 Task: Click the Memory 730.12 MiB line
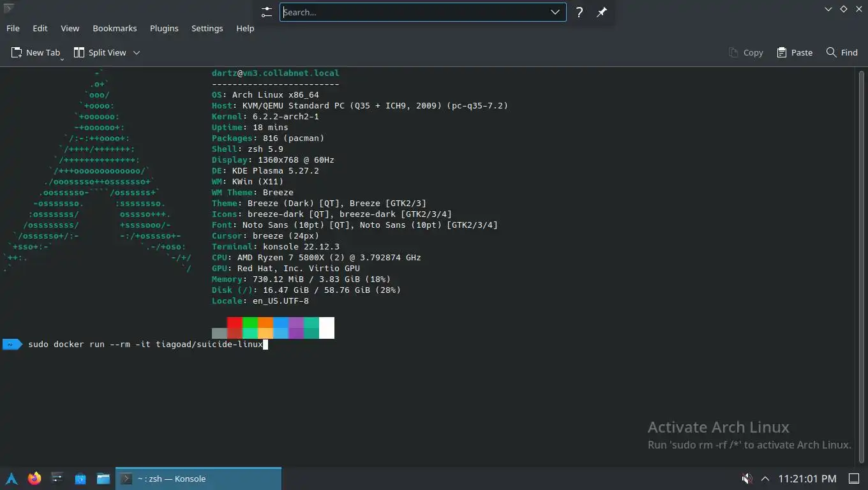(x=301, y=279)
